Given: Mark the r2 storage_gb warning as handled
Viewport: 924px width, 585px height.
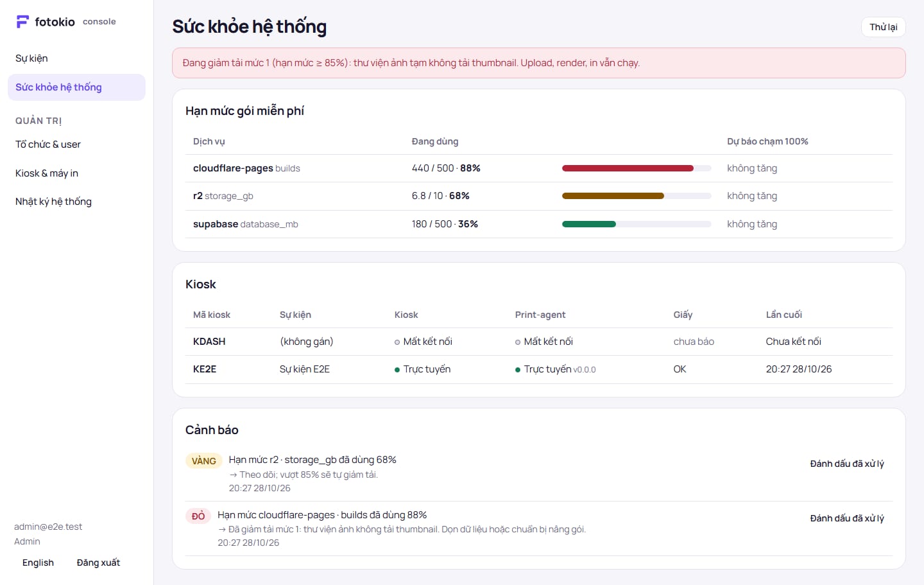Looking at the screenshot, I should (x=847, y=464).
